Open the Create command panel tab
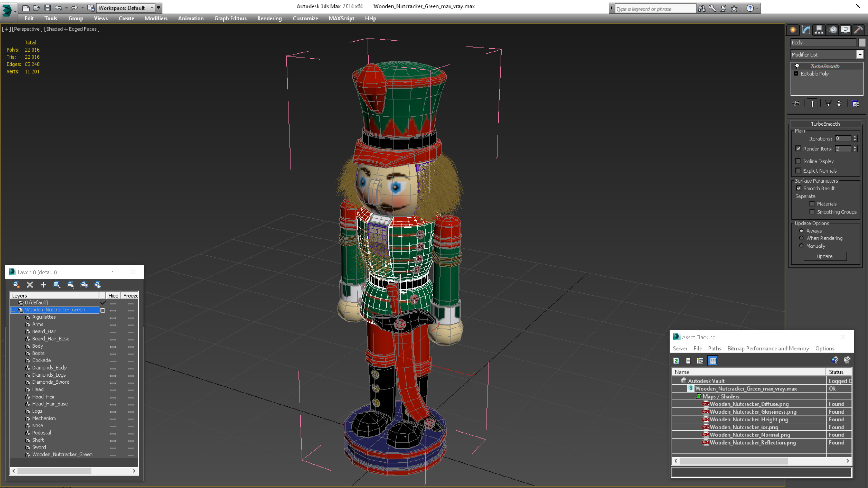 tap(793, 30)
